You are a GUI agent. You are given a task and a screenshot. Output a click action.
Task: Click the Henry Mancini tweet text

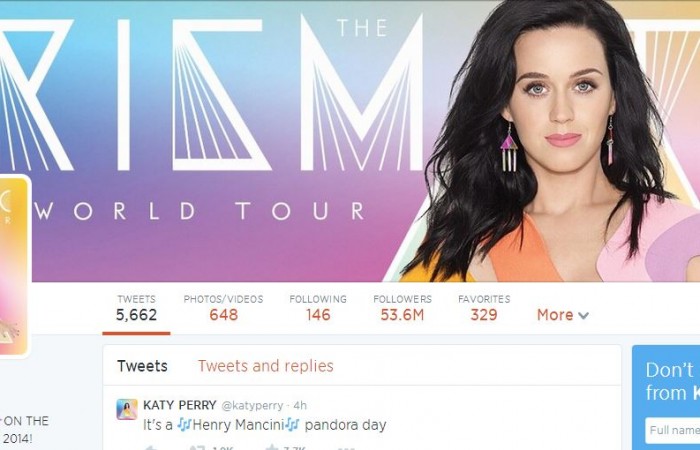(x=264, y=425)
